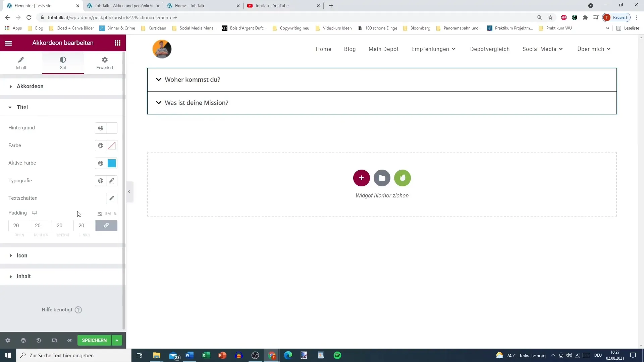
Task: Switch to the Inhalt tab
Action: [21, 63]
